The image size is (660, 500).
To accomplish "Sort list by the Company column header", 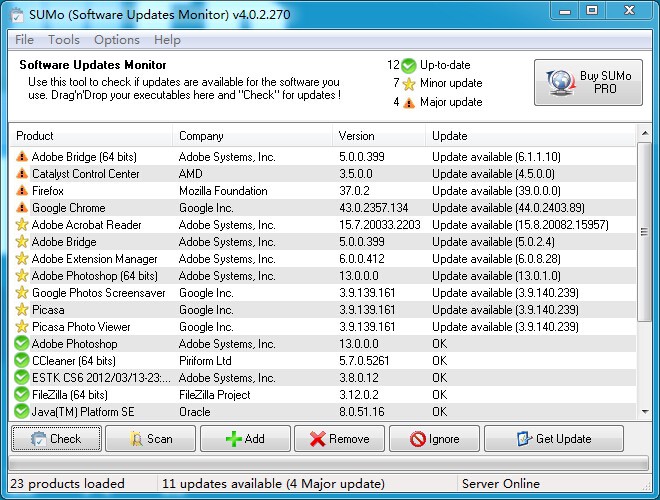I will (x=252, y=136).
